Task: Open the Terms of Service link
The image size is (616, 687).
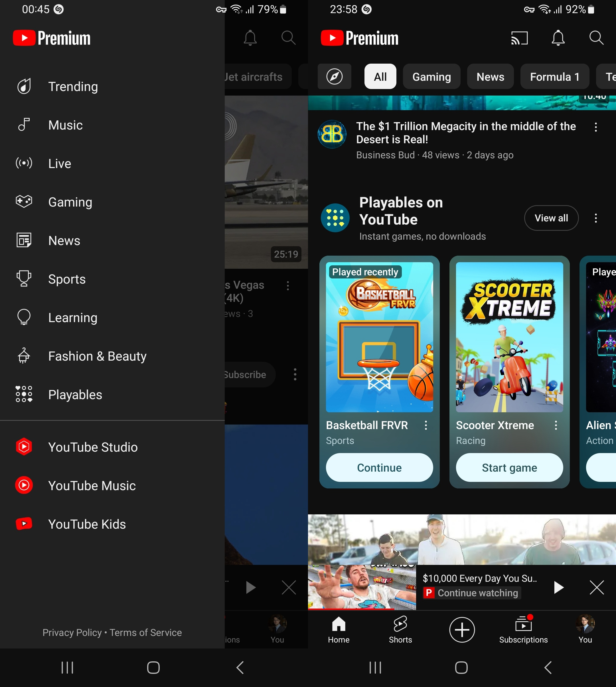Action: (146, 633)
